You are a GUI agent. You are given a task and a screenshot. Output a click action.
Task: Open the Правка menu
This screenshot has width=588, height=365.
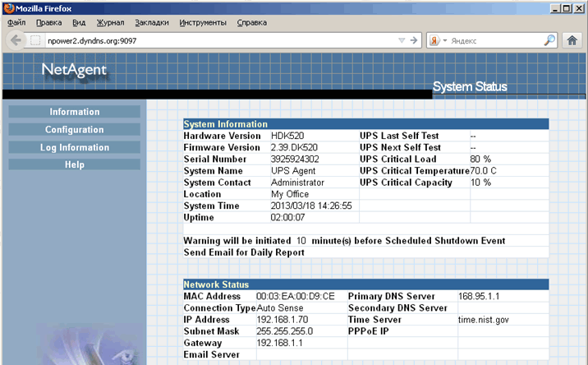[48, 22]
